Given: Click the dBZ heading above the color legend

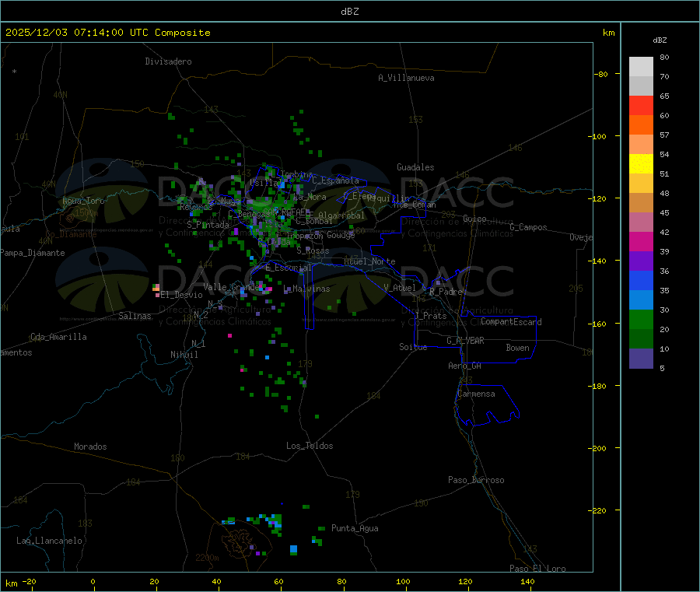Looking at the screenshot, I should 660,40.
